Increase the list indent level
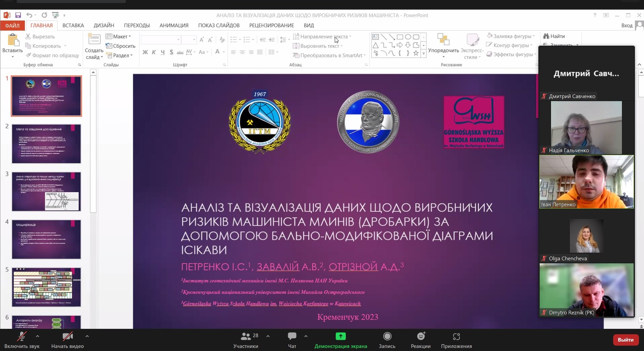The width and height of the screenshot is (644, 351). pyautogui.click(x=272, y=40)
